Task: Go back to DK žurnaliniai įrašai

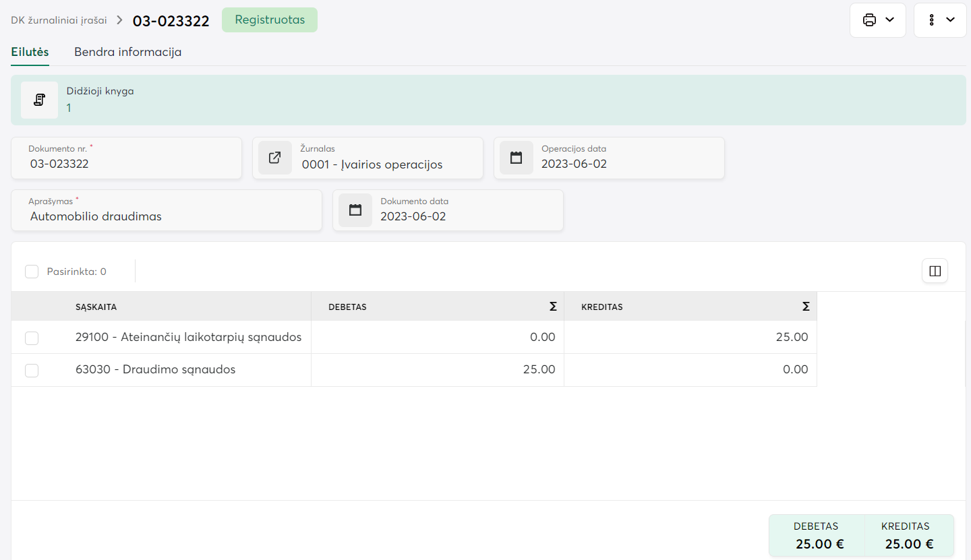Action: click(x=59, y=20)
